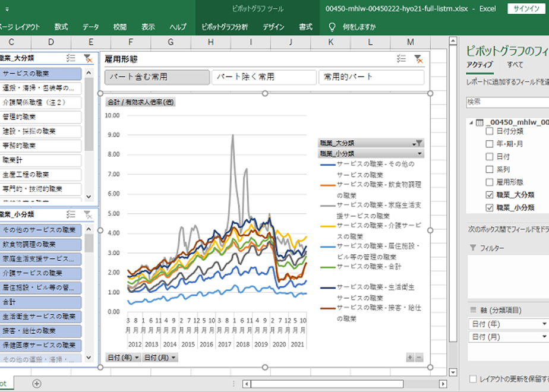The width and height of the screenshot is (549, 392).
Task: Open the 書式 ribbon tab
Action: [305, 27]
